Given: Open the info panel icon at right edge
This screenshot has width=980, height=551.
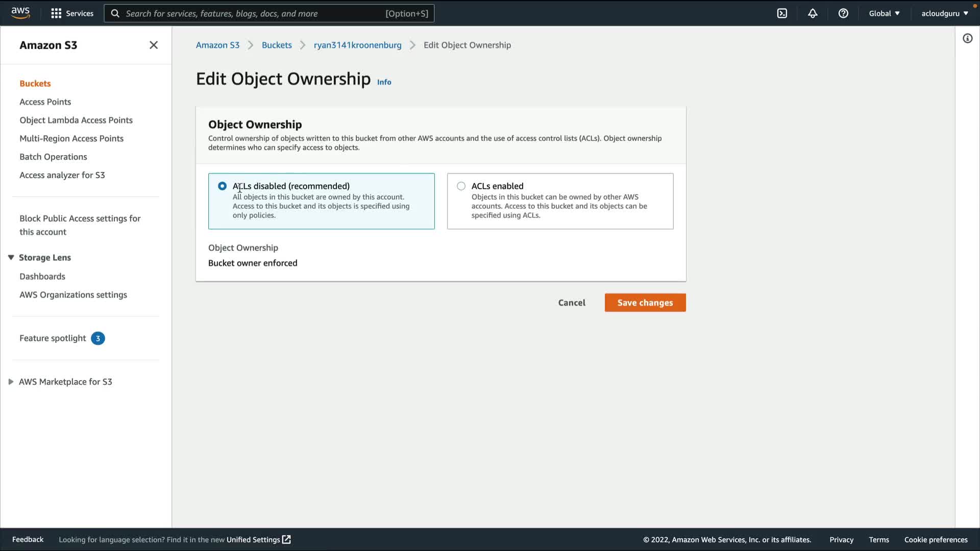Looking at the screenshot, I should 967,38.
